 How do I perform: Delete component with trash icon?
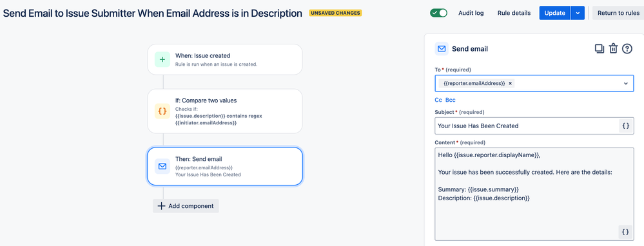(x=613, y=49)
